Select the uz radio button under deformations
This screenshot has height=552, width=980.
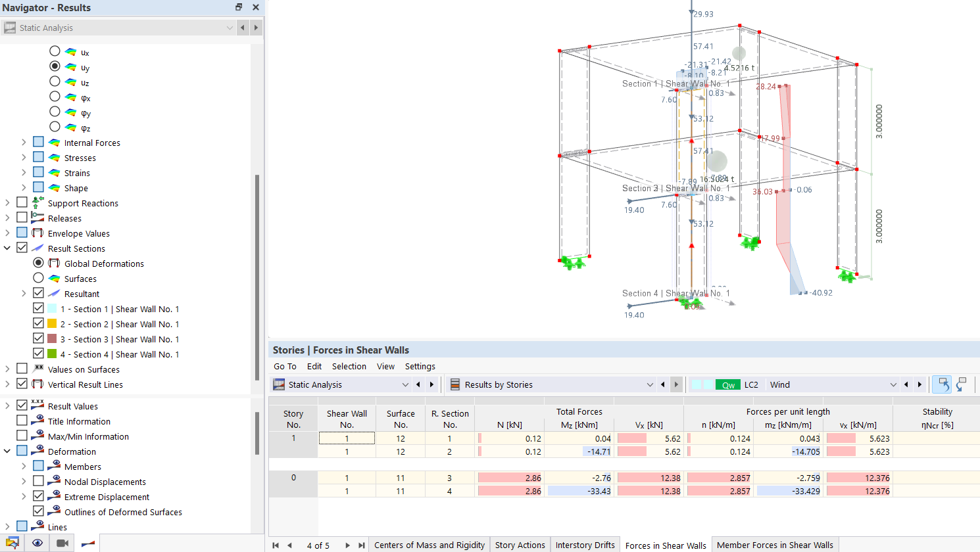pyautogui.click(x=55, y=82)
